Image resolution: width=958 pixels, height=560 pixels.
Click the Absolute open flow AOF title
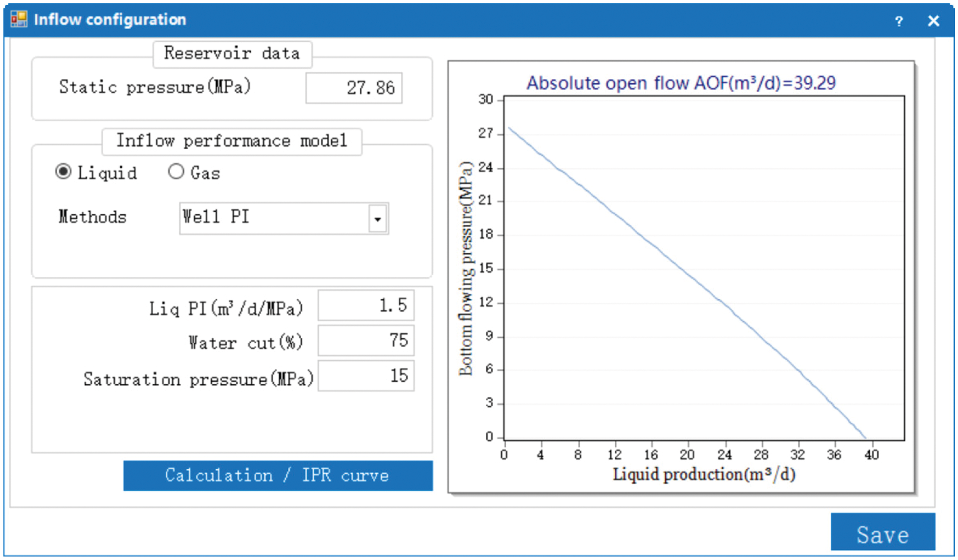pos(681,83)
